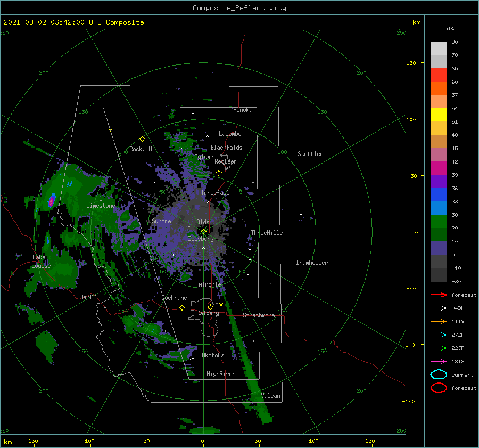
Task: Click the RedDeer city label
Action: coord(226,161)
